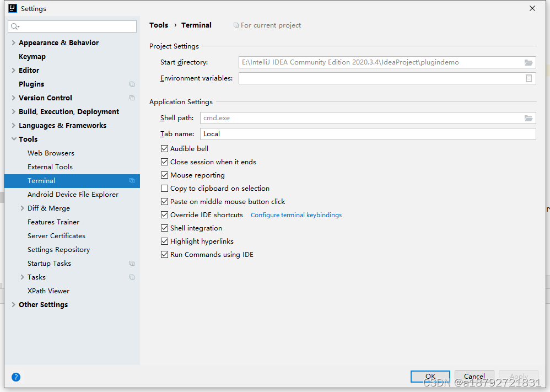This screenshot has height=392, width=550.
Task: Select External Tools in the settings tree
Action: click(50, 167)
